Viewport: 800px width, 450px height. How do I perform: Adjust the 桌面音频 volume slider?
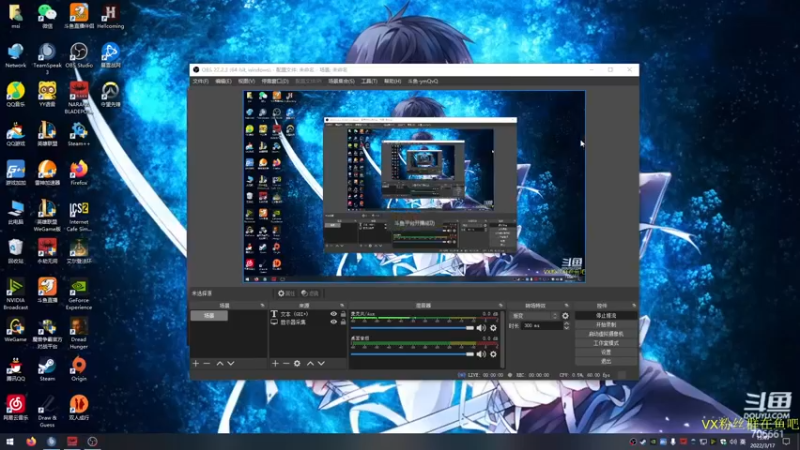(x=412, y=354)
